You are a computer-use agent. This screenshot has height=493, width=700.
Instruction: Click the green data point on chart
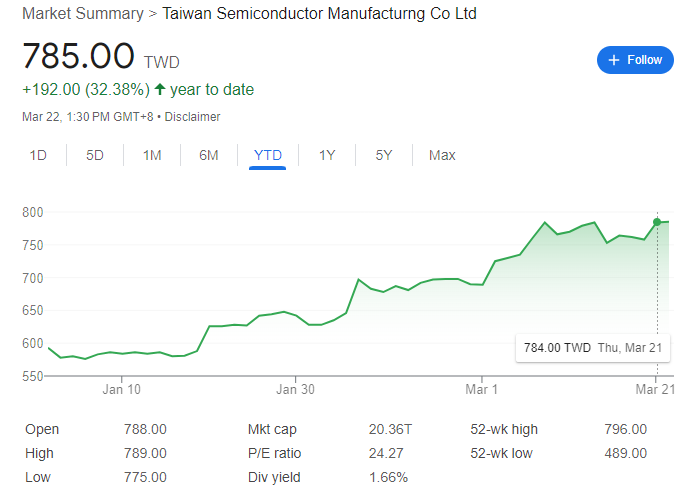click(657, 222)
